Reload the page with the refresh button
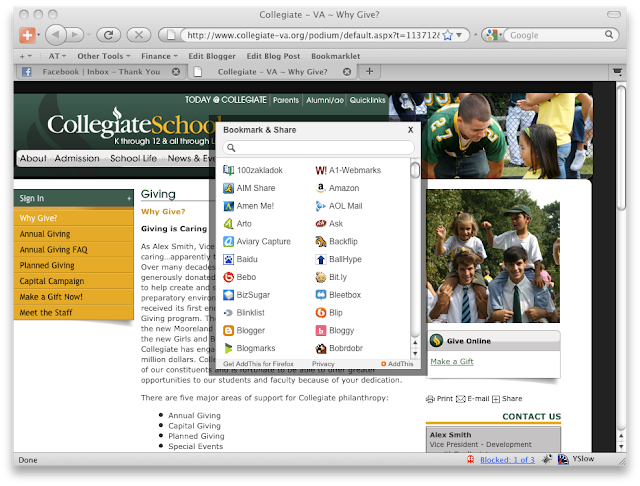The width and height of the screenshot is (640, 486). pyautogui.click(x=108, y=35)
